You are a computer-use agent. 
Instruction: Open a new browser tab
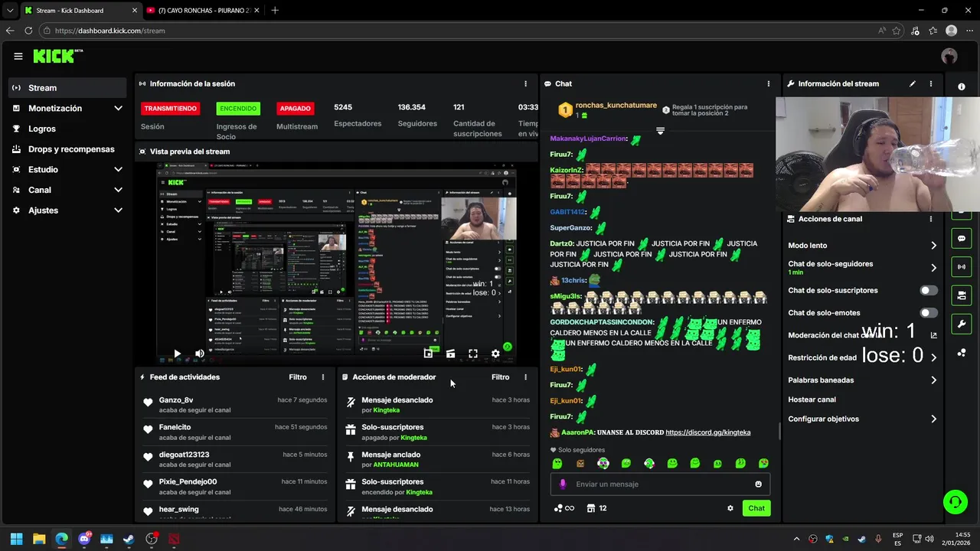pos(275,11)
